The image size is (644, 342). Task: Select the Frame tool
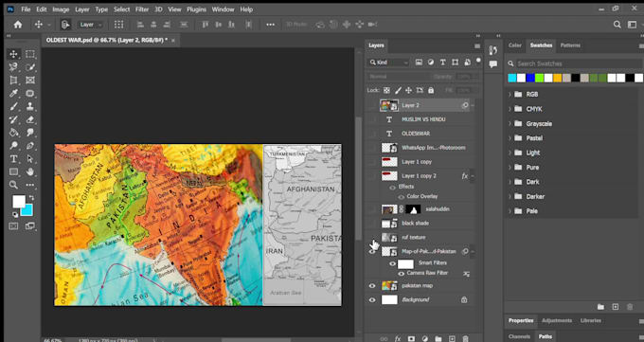(30, 81)
